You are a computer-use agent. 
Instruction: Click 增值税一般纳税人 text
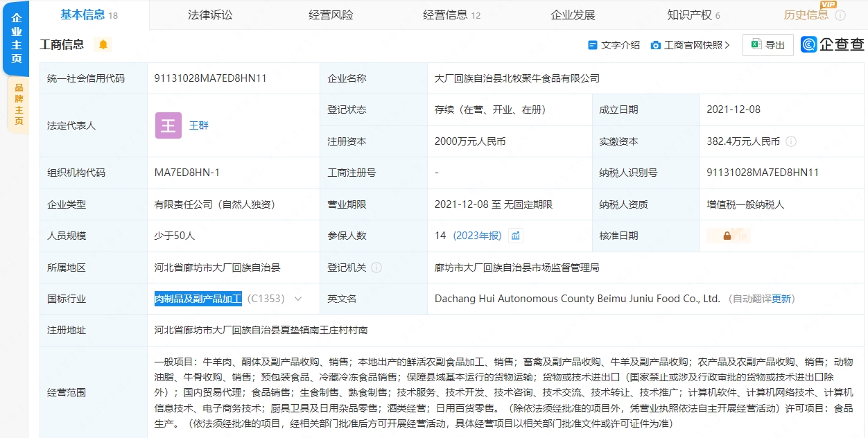[745, 204]
